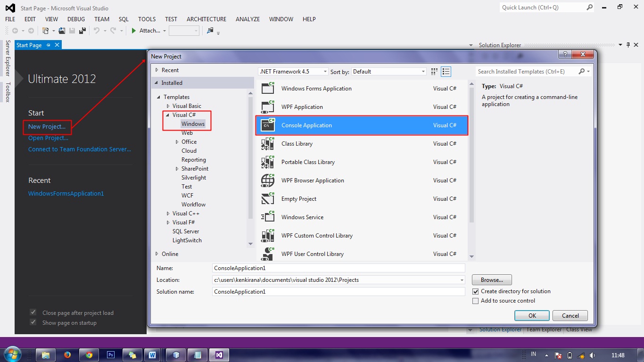Expand the Visual Basic tree node

pyautogui.click(x=168, y=106)
